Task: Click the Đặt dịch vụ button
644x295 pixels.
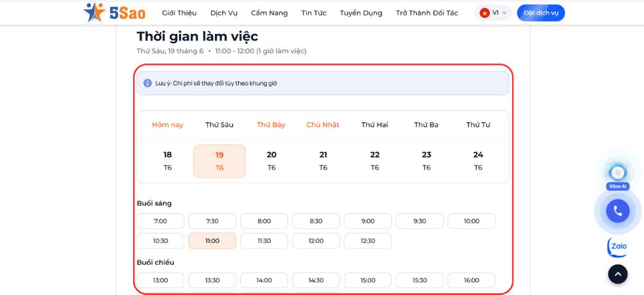Action: click(x=541, y=13)
